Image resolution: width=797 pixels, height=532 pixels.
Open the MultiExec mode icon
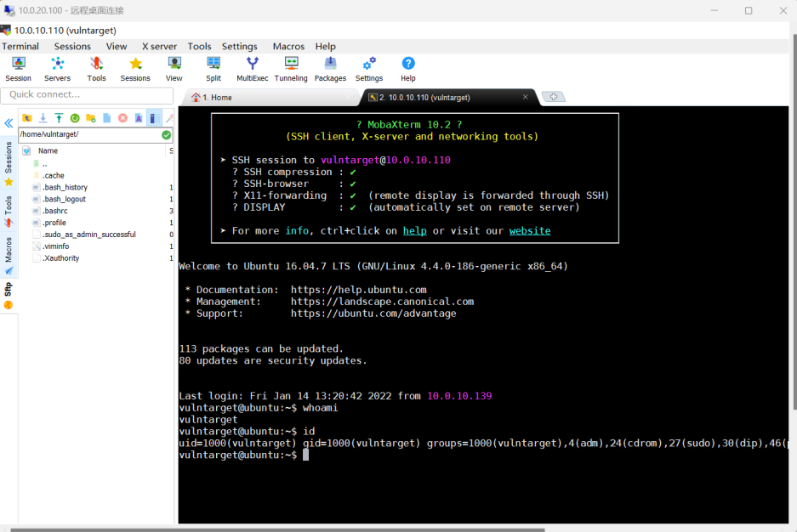click(x=252, y=68)
